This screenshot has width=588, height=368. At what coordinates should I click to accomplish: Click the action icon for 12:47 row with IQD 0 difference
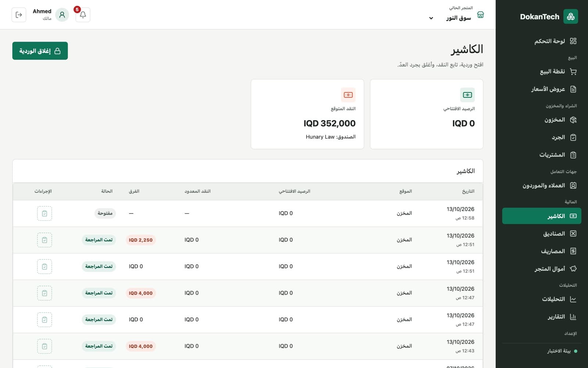tap(44, 320)
